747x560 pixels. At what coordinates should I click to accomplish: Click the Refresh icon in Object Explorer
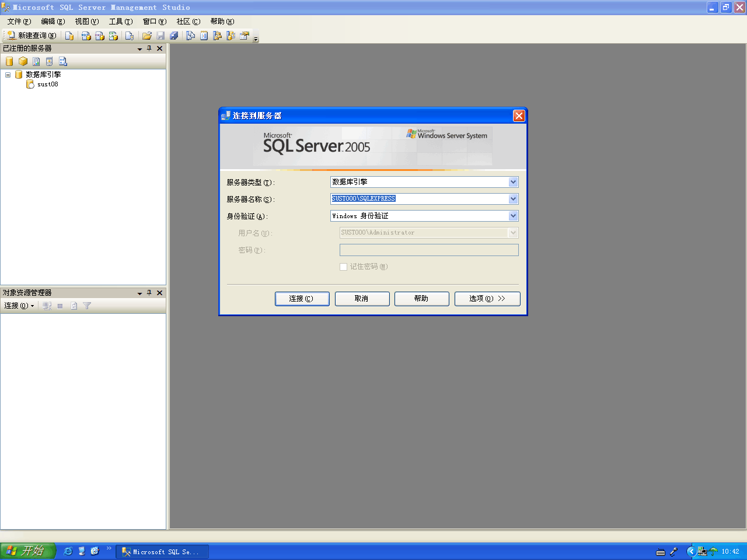74,306
